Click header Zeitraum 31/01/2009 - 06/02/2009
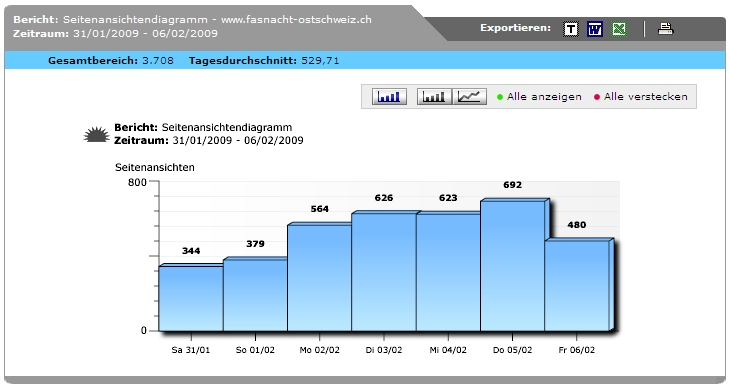 [115, 34]
